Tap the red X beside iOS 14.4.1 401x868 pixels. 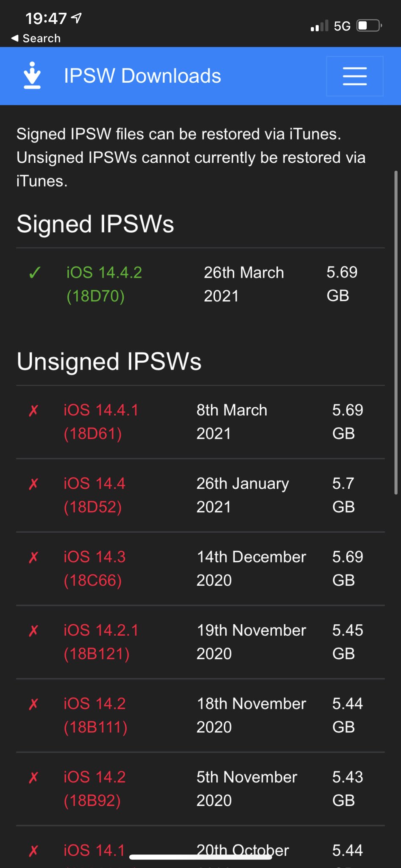(x=33, y=410)
